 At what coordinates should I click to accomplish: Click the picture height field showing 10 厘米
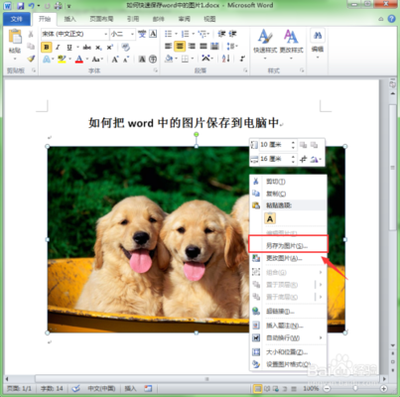point(277,145)
